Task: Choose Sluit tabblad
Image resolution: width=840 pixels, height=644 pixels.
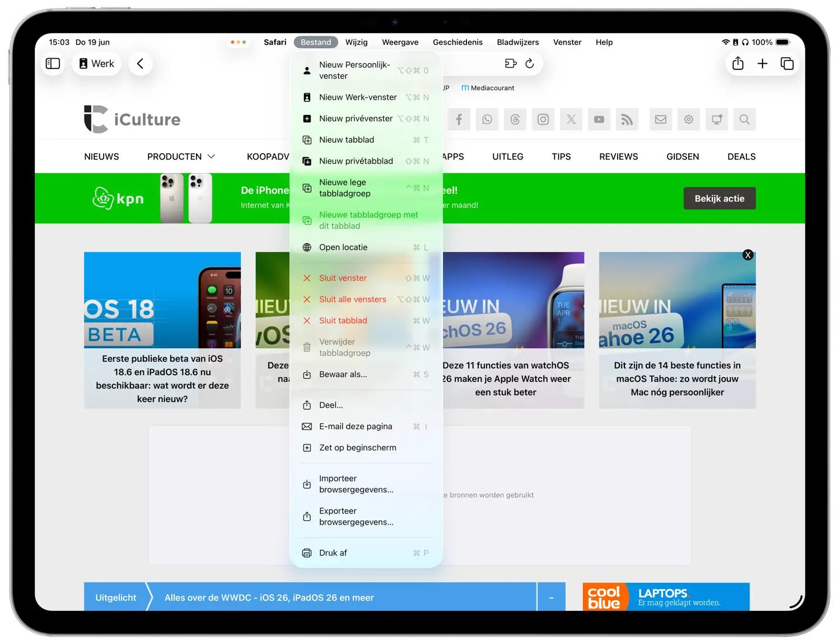Action: tap(366, 321)
